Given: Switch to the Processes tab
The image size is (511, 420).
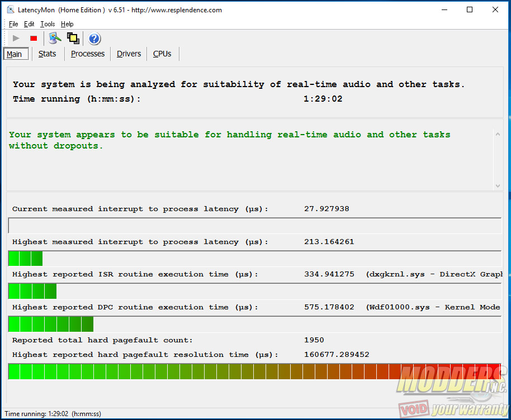Looking at the screenshot, I should (x=88, y=54).
